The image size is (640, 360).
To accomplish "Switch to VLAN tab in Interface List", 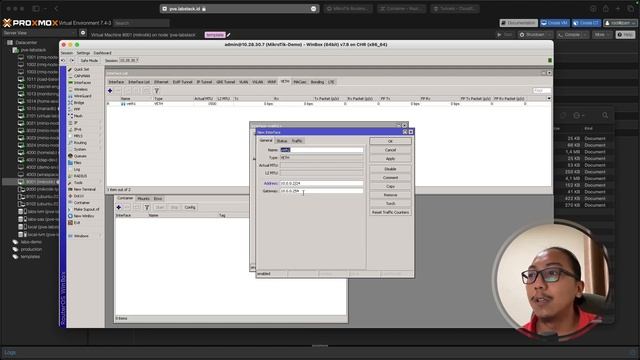I will [x=243, y=82].
